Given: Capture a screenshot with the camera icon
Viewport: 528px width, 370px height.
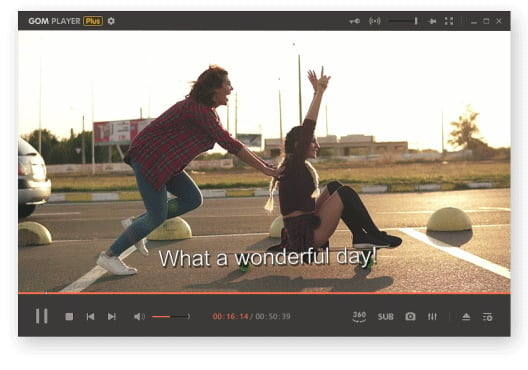Looking at the screenshot, I should (x=410, y=316).
